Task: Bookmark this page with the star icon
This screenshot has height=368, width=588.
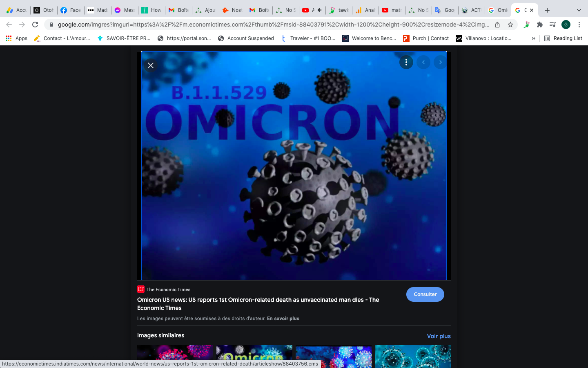Action: (x=510, y=25)
